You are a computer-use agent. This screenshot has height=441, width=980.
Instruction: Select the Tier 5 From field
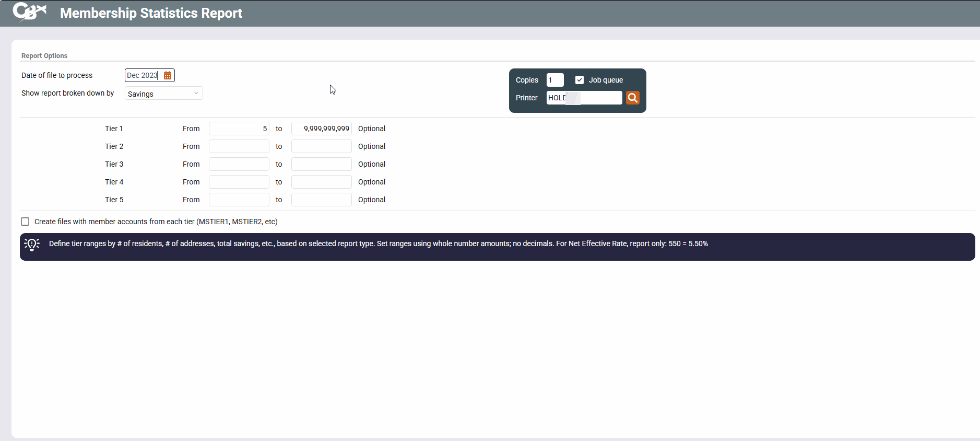tap(239, 200)
